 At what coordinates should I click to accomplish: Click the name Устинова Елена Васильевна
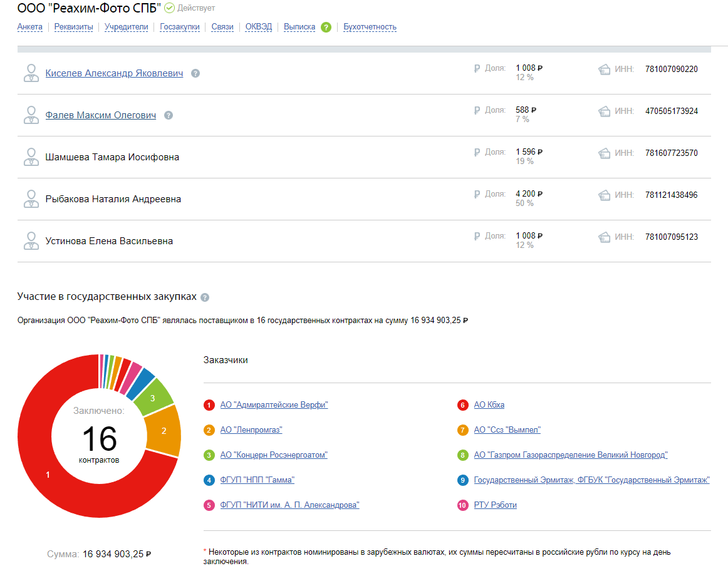pyautogui.click(x=109, y=241)
